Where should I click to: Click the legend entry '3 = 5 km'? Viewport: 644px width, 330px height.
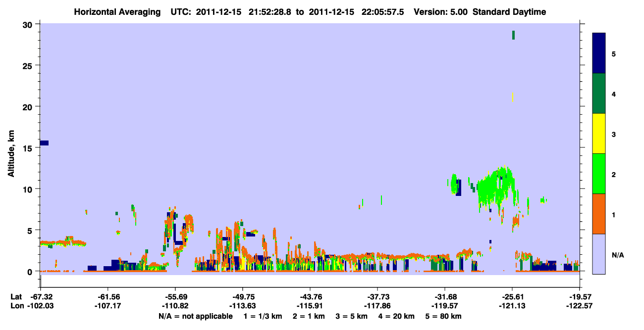point(352,316)
